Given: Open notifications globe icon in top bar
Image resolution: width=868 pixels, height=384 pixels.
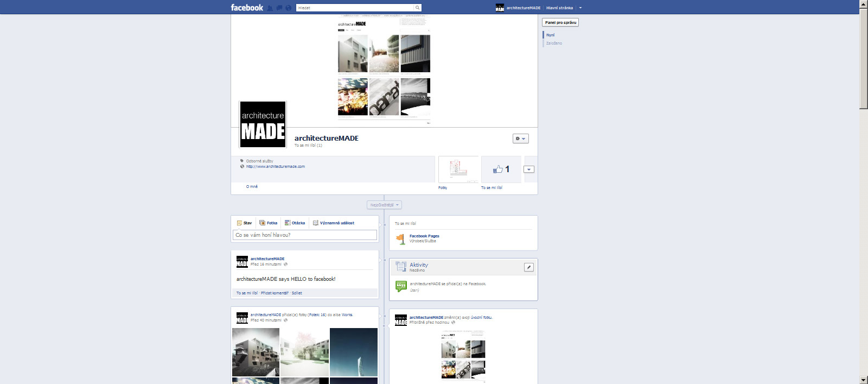Looking at the screenshot, I should [288, 8].
